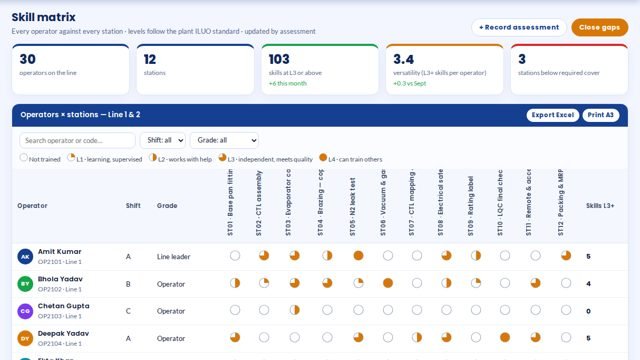
Task: Select Deepak Yadav's ST05 N2 leak skill
Action: pyautogui.click(x=358, y=338)
